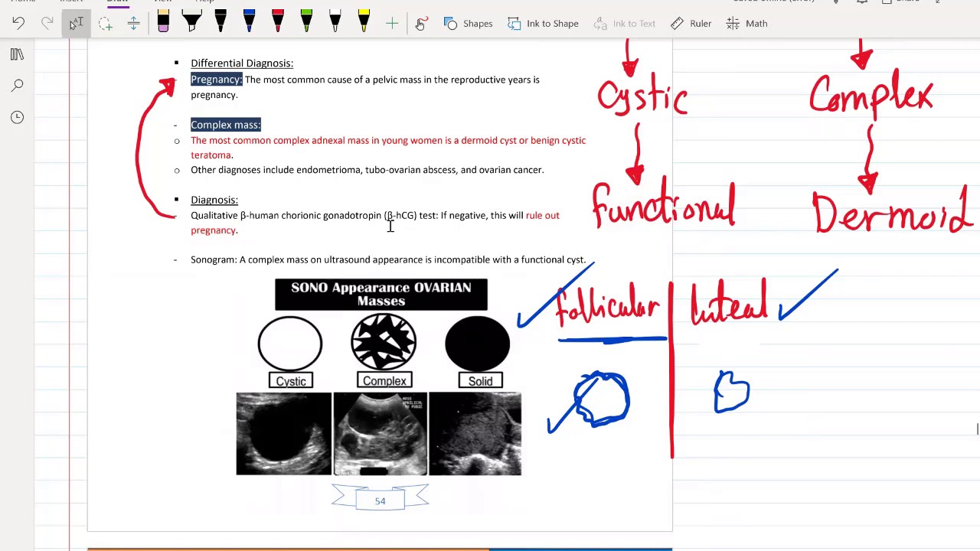
Task: Click the 'Cystic' label box
Action: coord(291,381)
